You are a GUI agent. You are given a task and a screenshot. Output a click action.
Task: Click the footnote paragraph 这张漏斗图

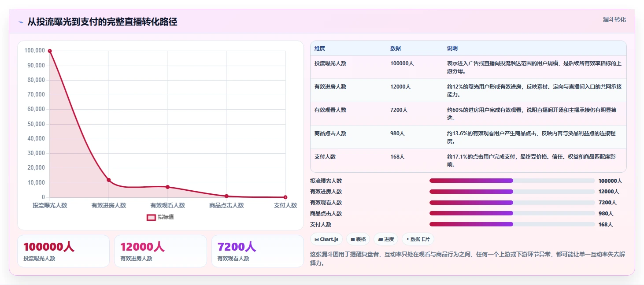pos(467,259)
